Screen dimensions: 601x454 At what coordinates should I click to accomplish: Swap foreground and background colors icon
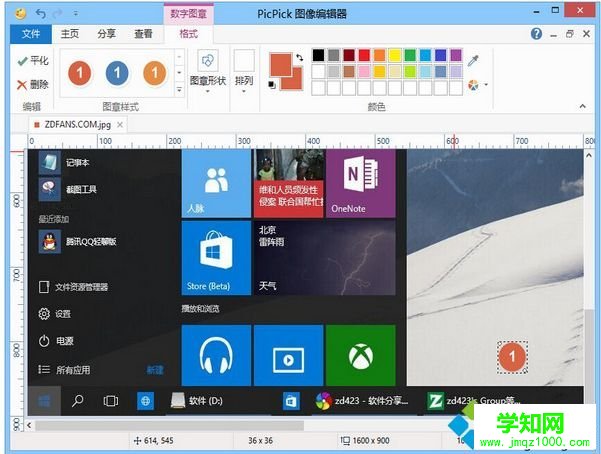point(299,58)
